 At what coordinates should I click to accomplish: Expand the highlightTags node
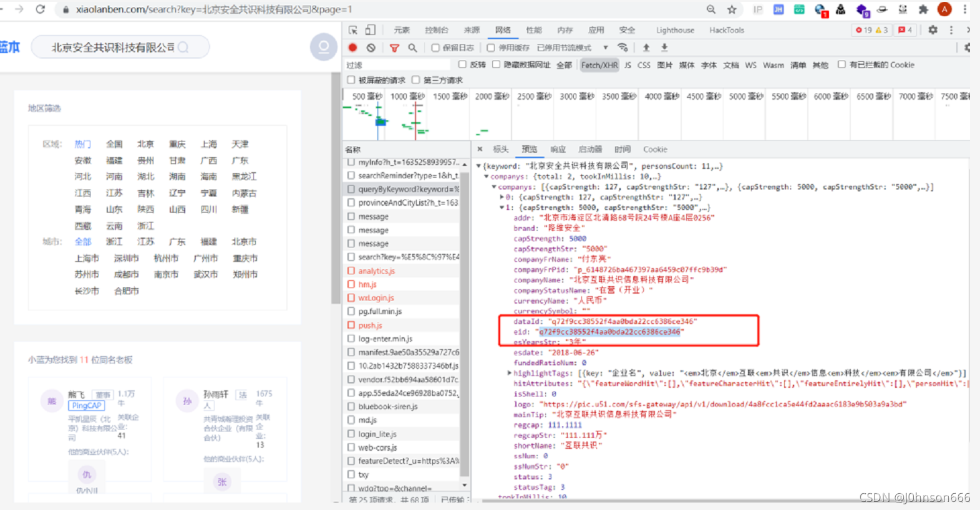tap(510, 373)
